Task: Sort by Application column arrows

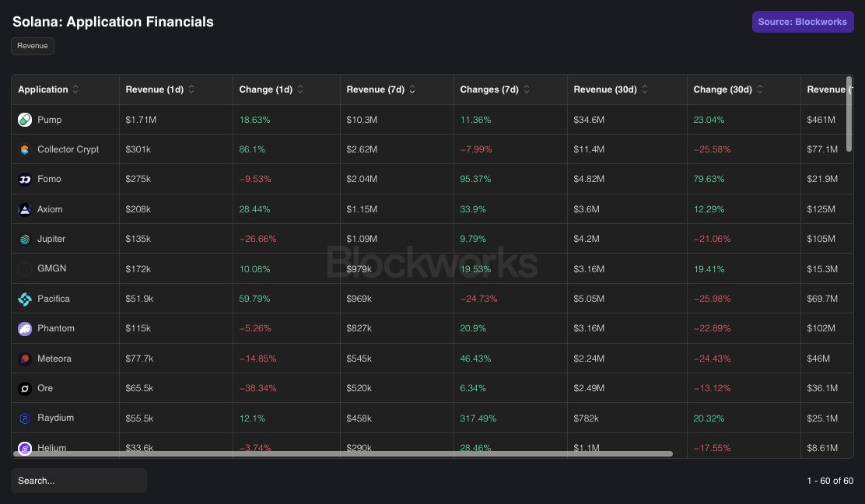Action: (x=75, y=89)
